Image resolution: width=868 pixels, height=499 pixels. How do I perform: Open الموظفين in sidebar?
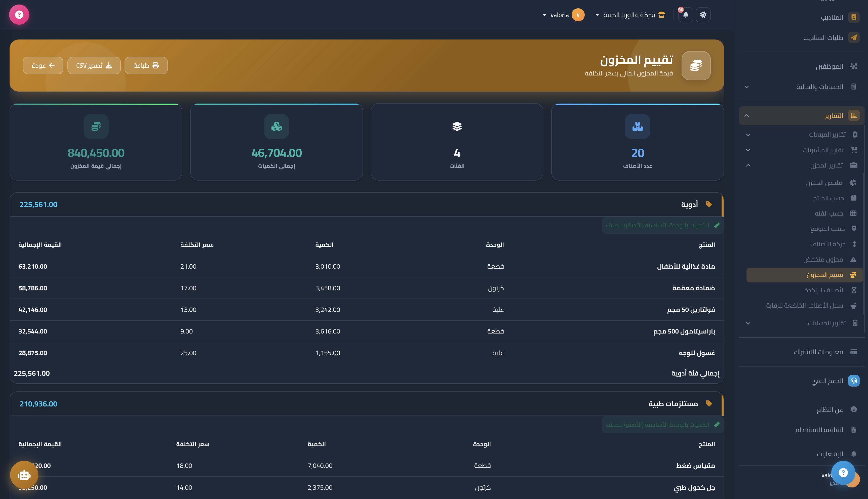click(801, 66)
